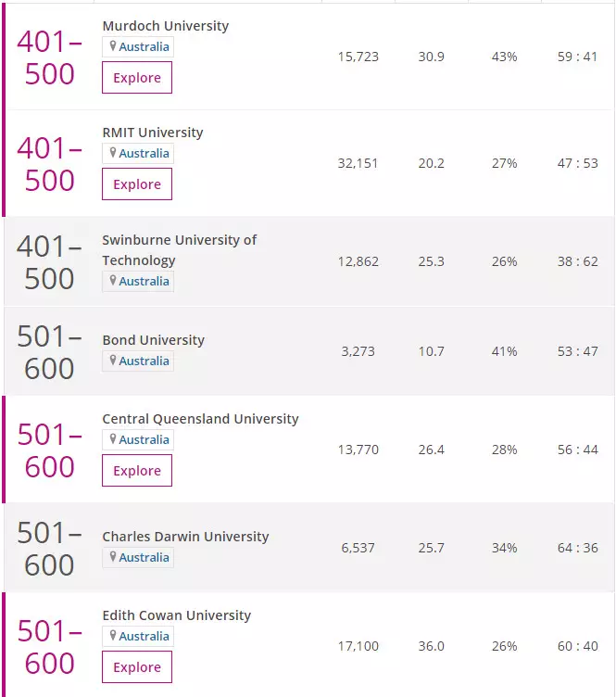This screenshot has height=697, width=616.
Task: Explore Murdoch University
Action: coord(137,78)
